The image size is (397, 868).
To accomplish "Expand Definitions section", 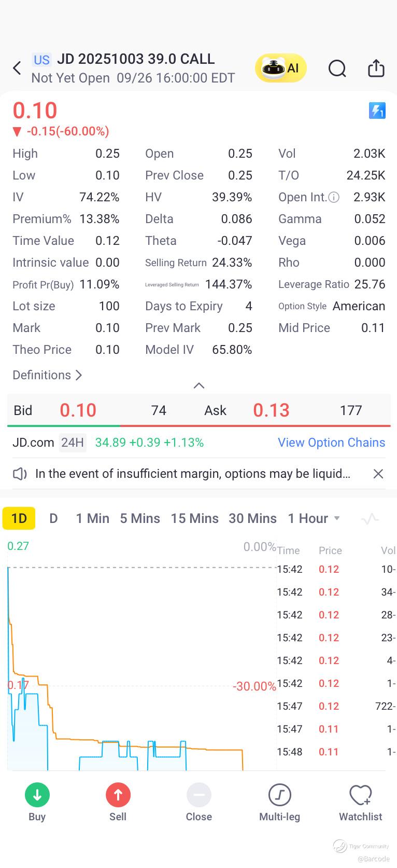I will pyautogui.click(x=47, y=375).
